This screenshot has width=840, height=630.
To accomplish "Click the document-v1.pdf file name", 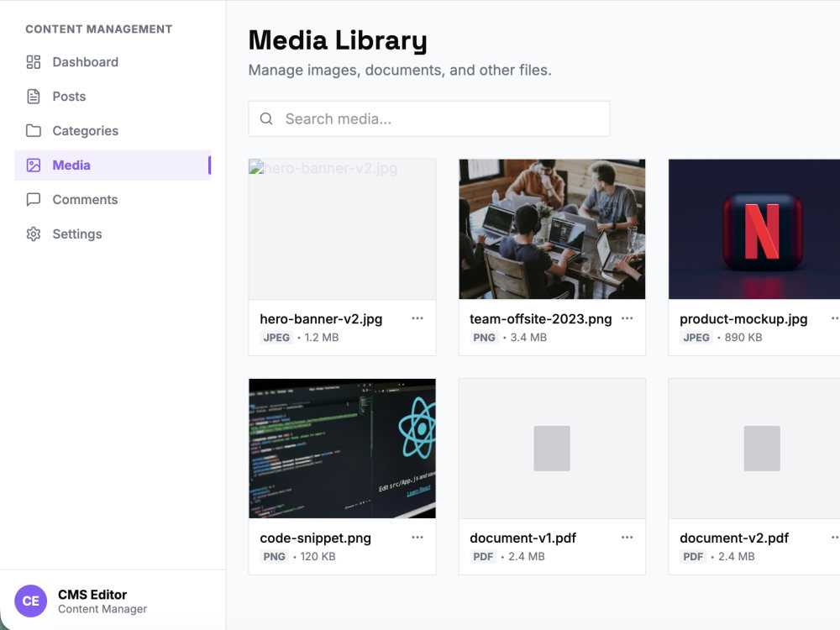I will [x=522, y=538].
